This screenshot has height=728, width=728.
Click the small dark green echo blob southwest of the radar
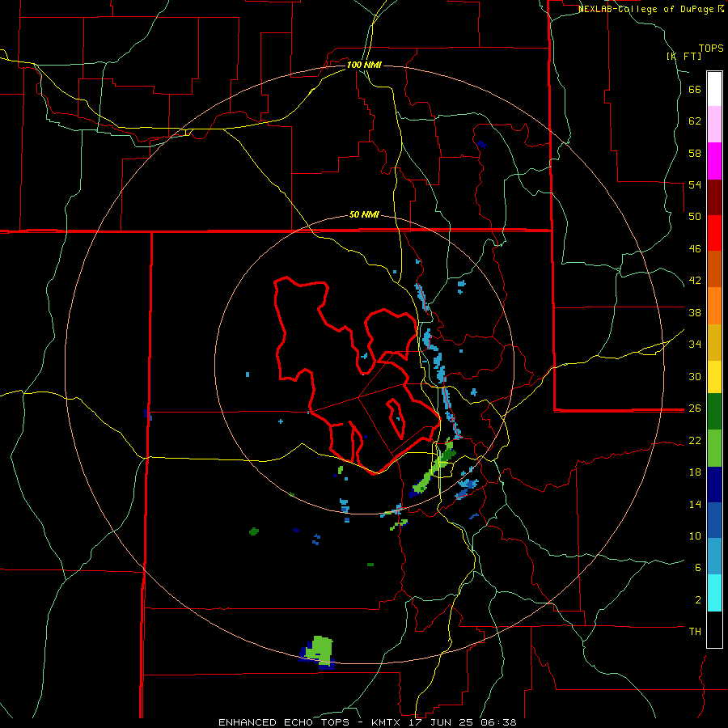pos(253,531)
